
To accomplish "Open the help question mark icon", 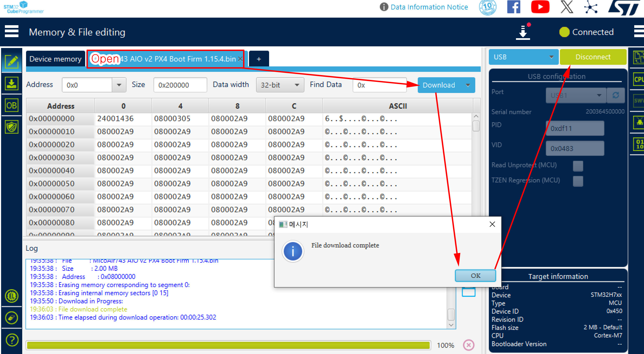I will tap(12, 340).
